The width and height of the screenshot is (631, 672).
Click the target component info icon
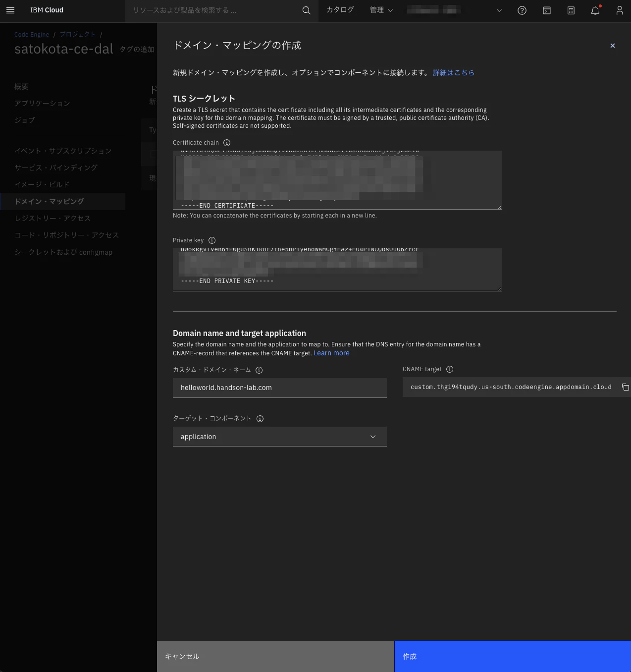point(260,419)
